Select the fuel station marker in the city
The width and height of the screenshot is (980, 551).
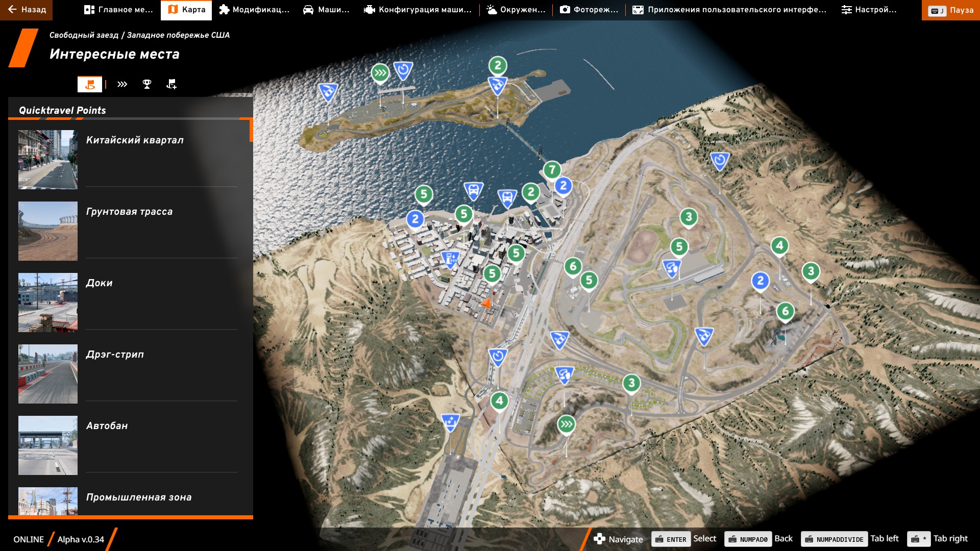pos(451,260)
